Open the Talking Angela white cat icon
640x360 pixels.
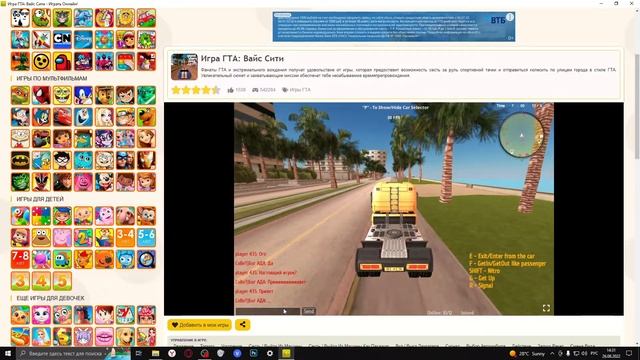(x=41, y=315)
